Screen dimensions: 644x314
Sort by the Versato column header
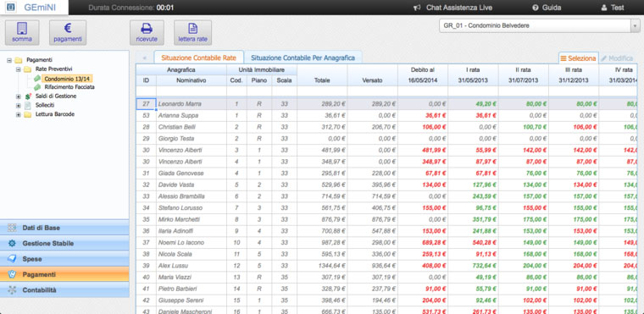(372, 80)
